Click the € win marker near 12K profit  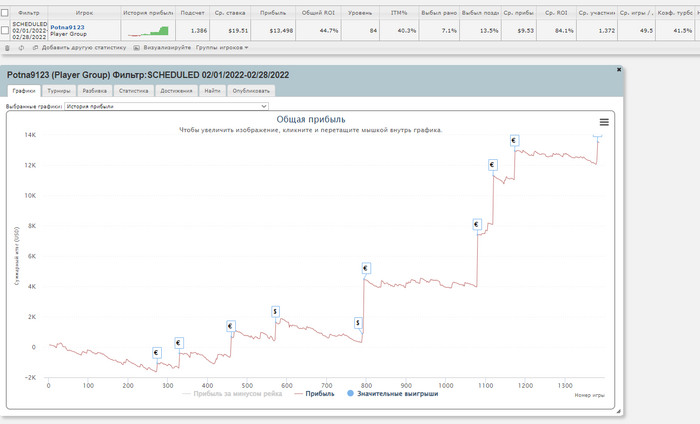(492, 165)
